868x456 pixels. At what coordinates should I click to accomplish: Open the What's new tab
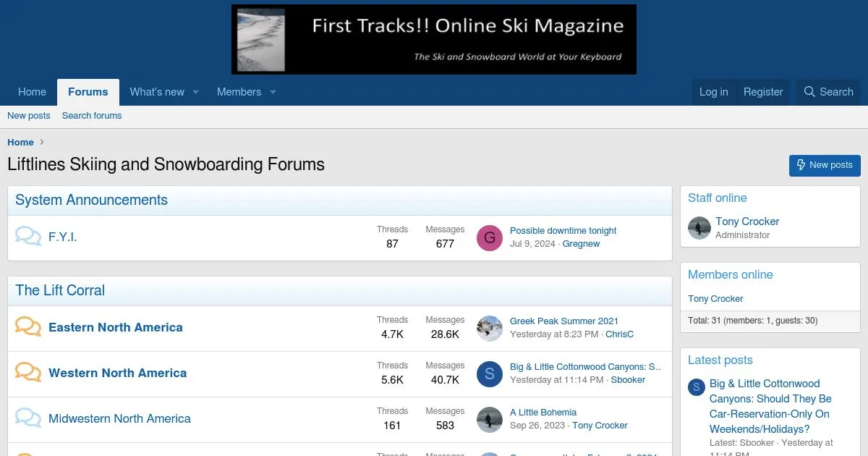[157, 92]
